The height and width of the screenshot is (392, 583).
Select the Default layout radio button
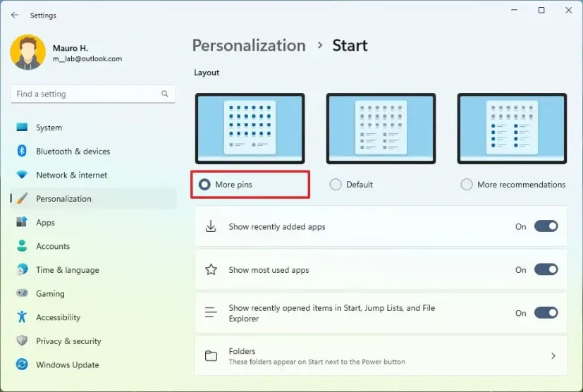pos(336,185)
